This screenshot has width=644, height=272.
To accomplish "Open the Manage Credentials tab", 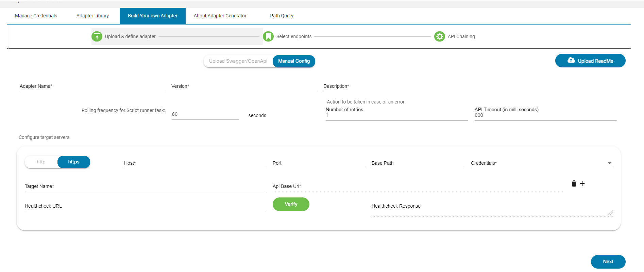I will tap(36, 16).
